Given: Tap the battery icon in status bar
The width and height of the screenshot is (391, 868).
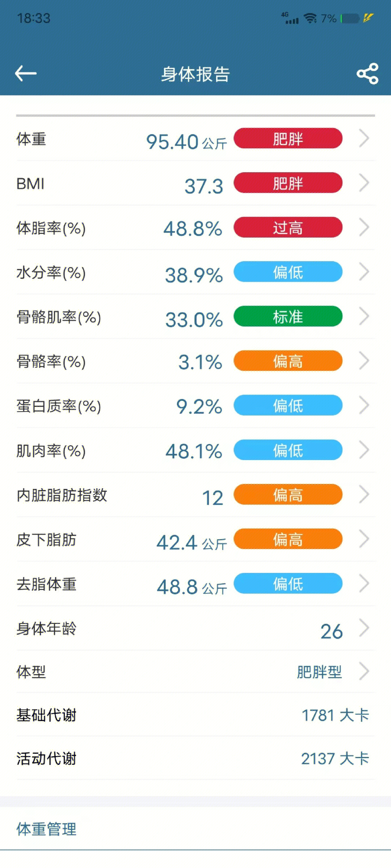Looking at the screenshot, I should click(350, 18).
